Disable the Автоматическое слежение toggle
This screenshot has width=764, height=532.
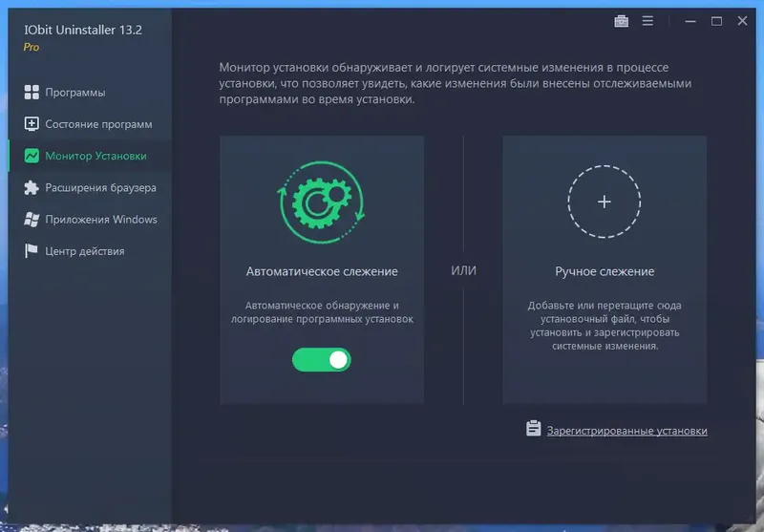click(x=322, y=360)
